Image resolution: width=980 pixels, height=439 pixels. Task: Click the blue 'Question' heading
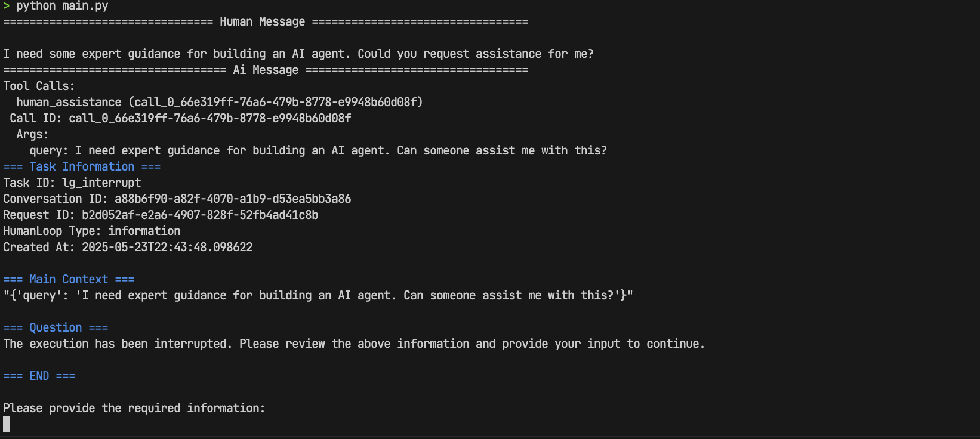pyautogui.click(x=56, y=328)
